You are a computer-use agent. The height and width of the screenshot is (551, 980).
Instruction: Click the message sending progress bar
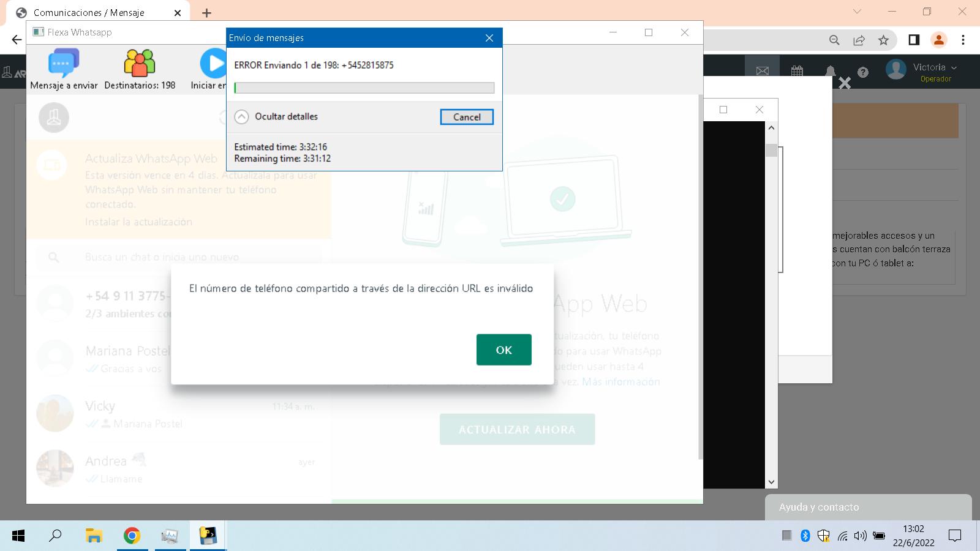tap(364, 88)
